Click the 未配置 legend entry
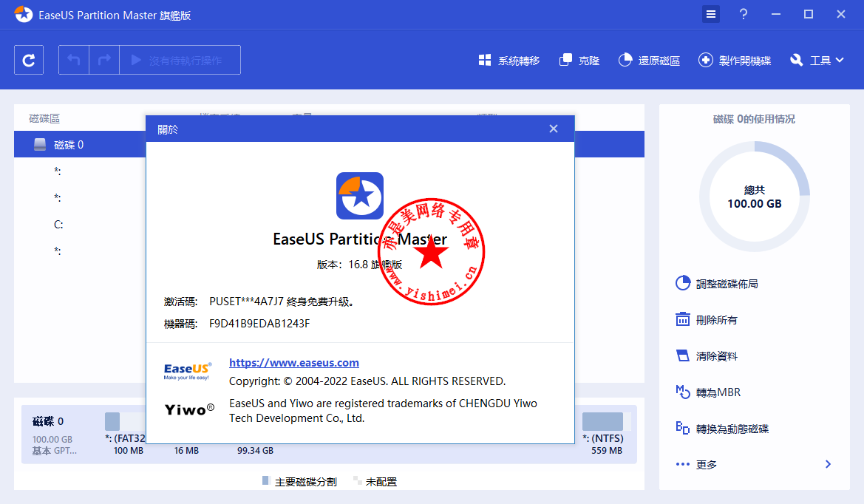Viewport: 864px width, 504px height. pyautogui.click(x=375, y=481)
